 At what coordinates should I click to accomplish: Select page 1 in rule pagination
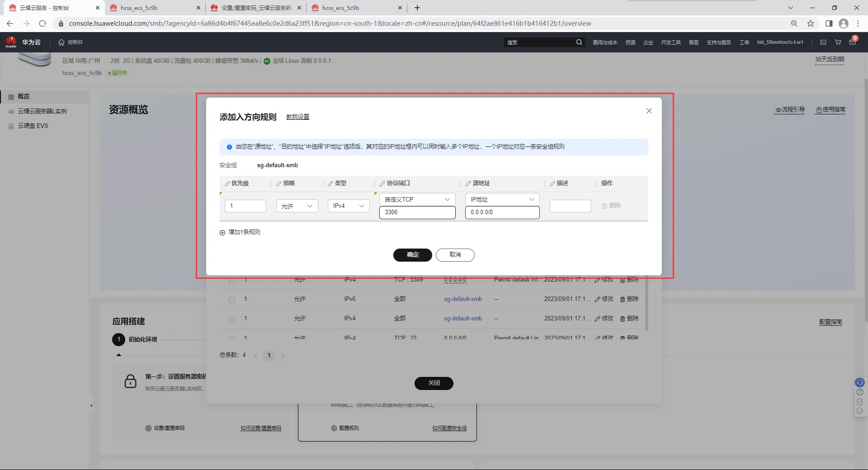click(x=269, y=356)
